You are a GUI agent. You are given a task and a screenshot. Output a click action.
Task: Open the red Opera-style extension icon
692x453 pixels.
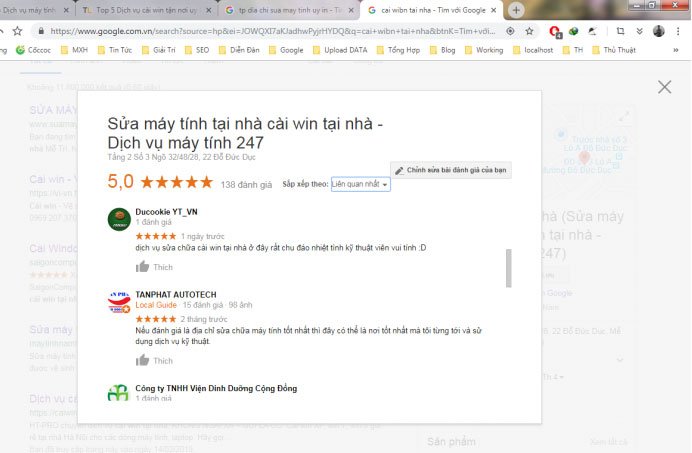point(555,31)
